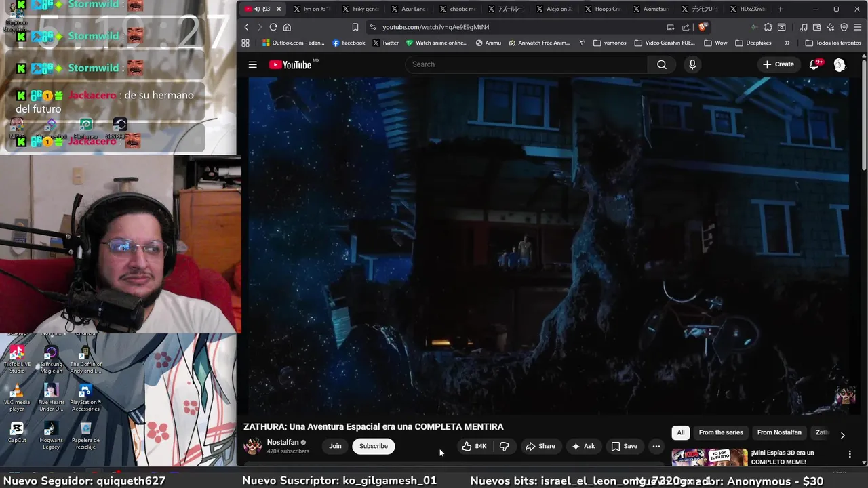Open the Facebook bookmark
This screenshot has height=488, width=868.
point(349,43)
